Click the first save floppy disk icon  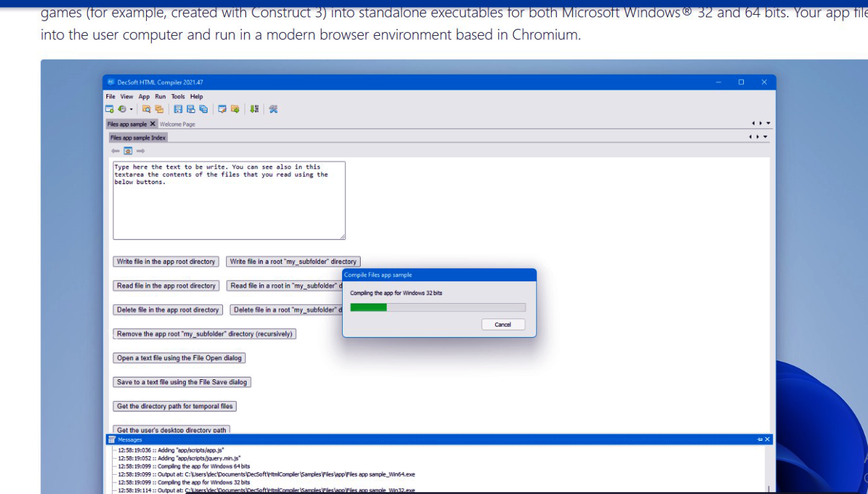[178, 109]
